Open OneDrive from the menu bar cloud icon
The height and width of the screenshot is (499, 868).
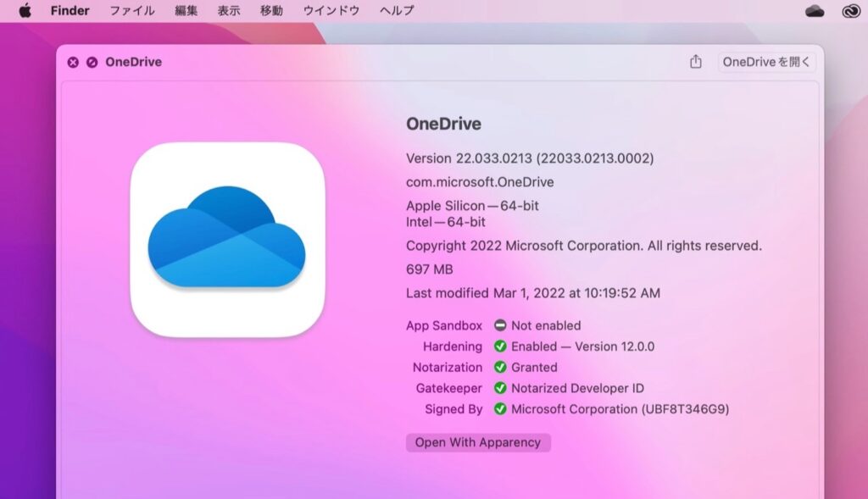pyautogui.click(x=813, y=10)
